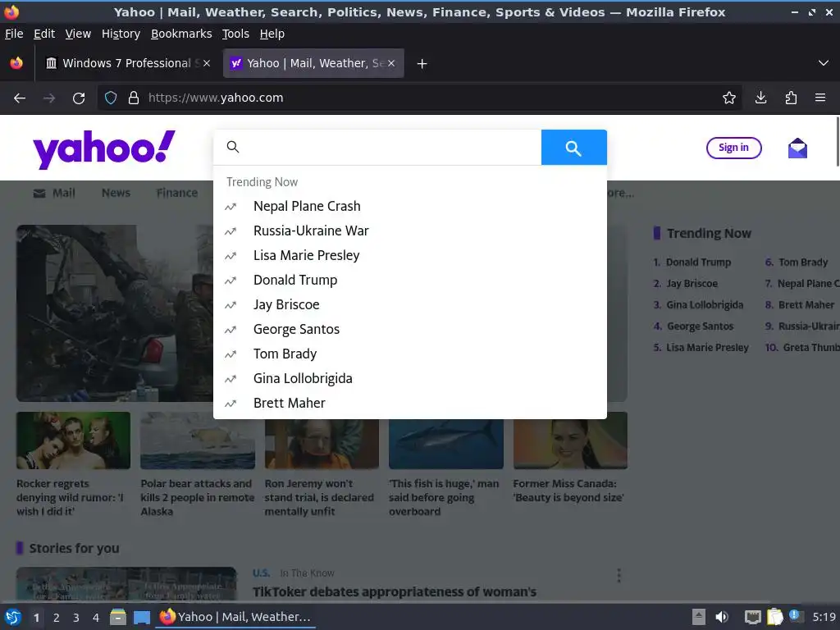
Task: Open the View menu
Action: (78, 34)
